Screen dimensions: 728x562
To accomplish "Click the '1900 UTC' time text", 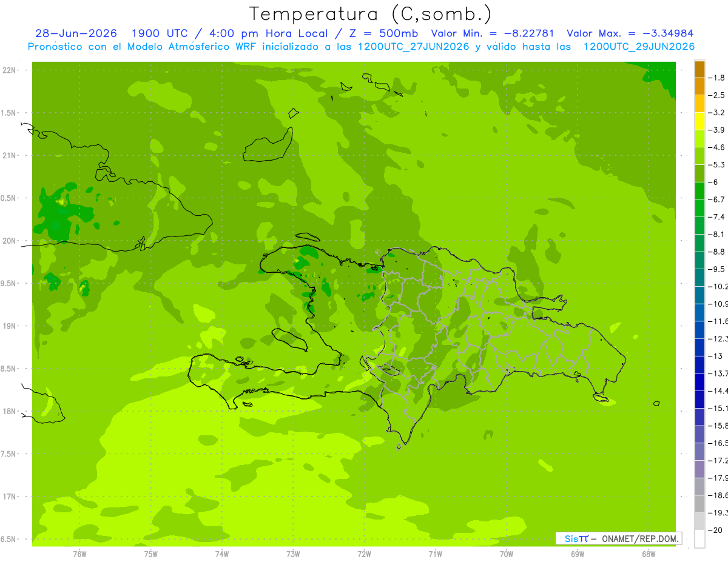I will click(x=160, y=33).
